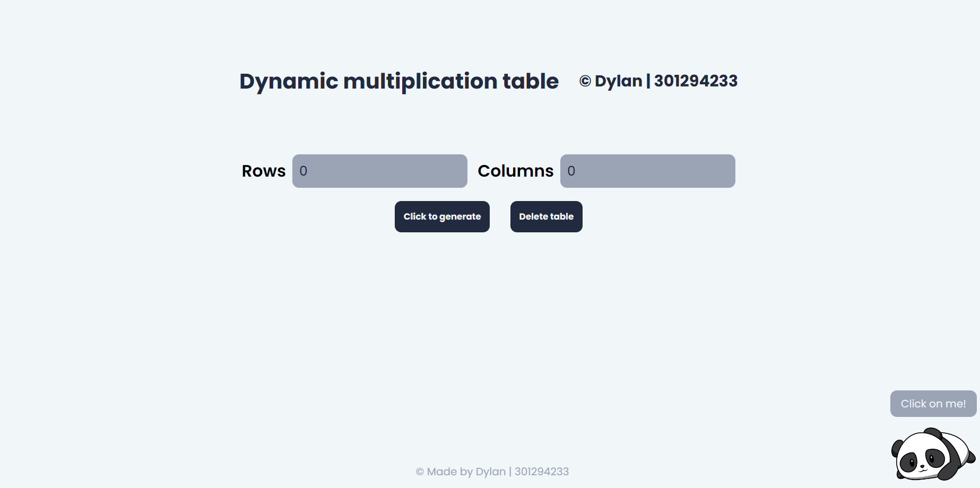980x488 pixels.
Task: Click the "Rows" label text
Action: 263,171
